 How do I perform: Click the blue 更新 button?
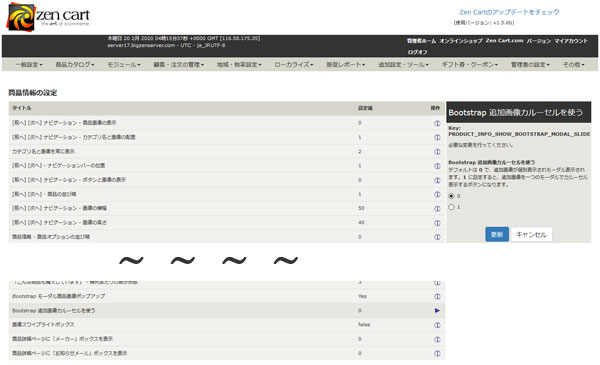coord(497,234)
